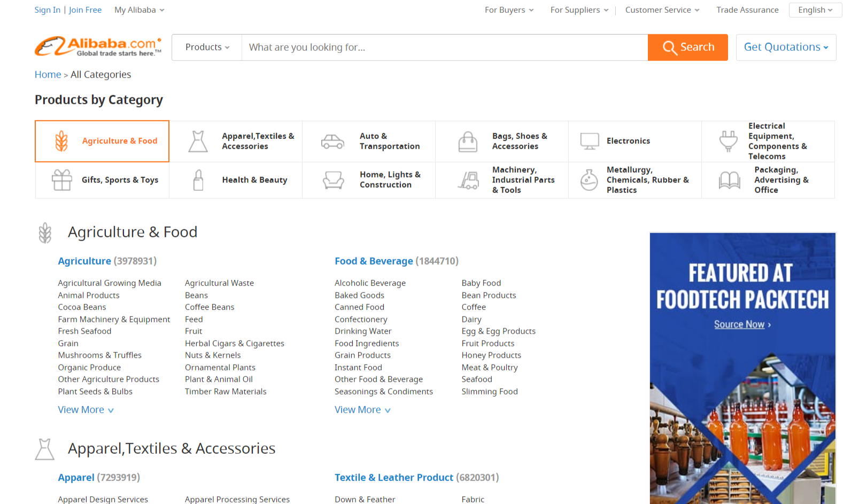Screen dimensions: 851x504
Task: Open the Instant Food category
Action: click(358, 368)
